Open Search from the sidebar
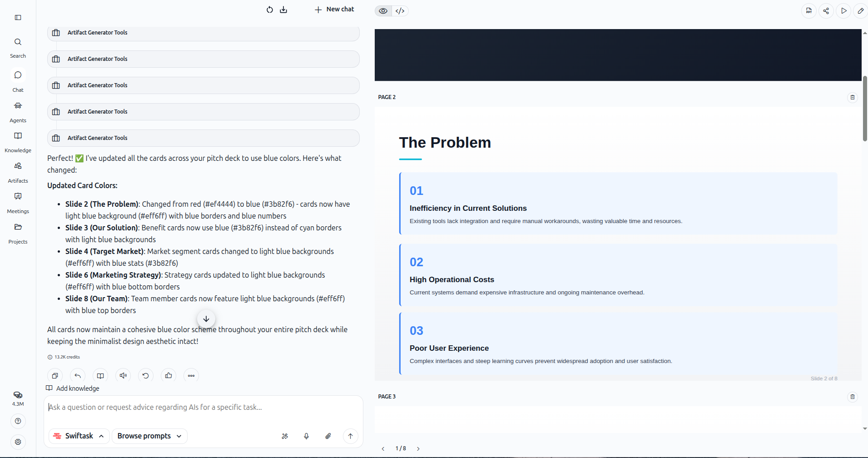The width and height of the screenshot is (868, 458). pos(18,48)
